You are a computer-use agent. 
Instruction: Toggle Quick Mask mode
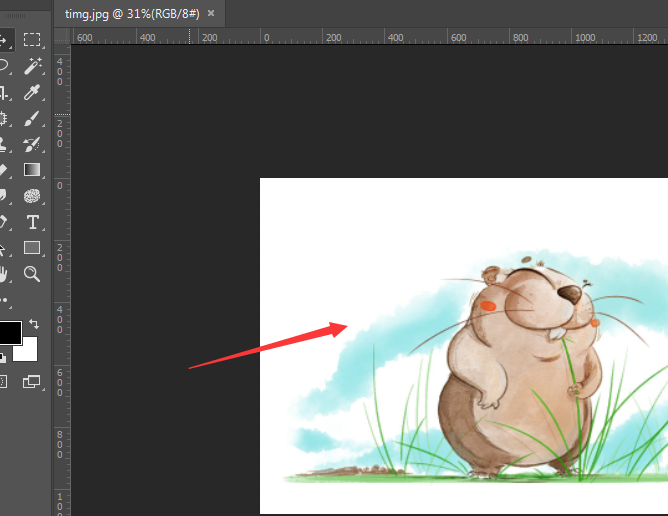tap(4, 381)
